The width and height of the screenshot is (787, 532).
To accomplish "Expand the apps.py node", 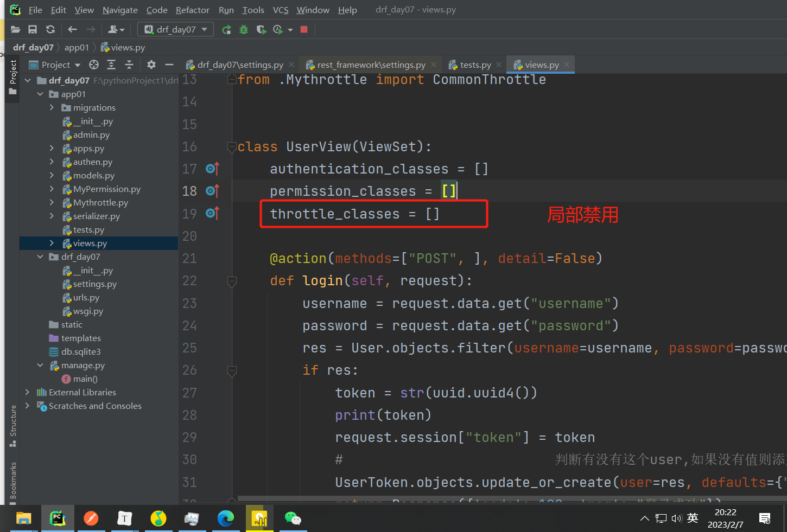I will (x=52, y=148).
